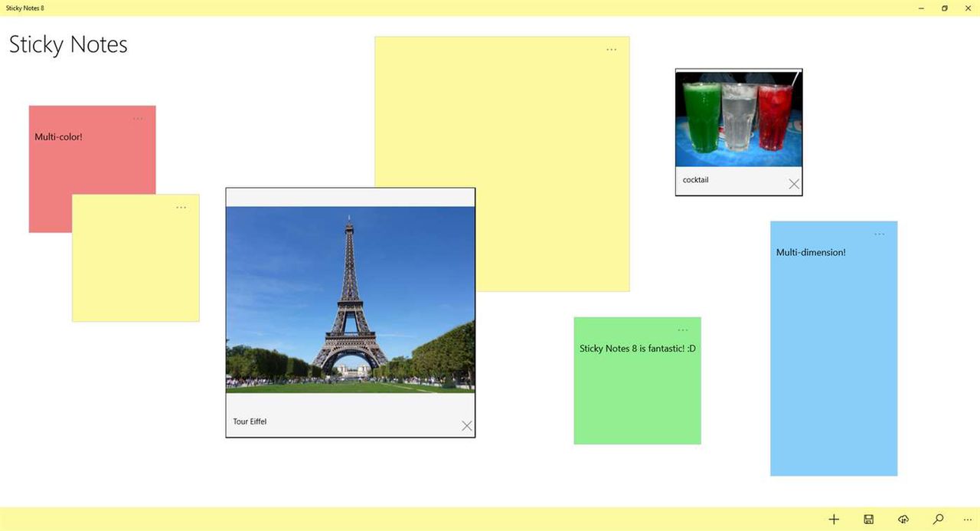This screenshot has width=980, height=531.
Task: Click the cloud upload icon
Action: (x=903, y=520)
